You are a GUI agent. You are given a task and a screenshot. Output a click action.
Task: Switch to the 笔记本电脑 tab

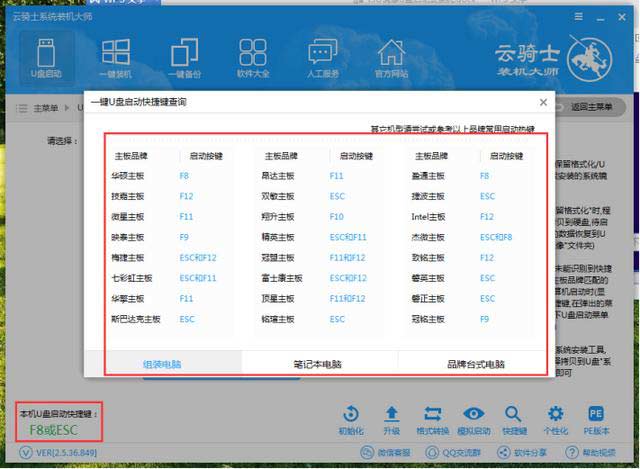pyautogui.click(x=318, y=364)
